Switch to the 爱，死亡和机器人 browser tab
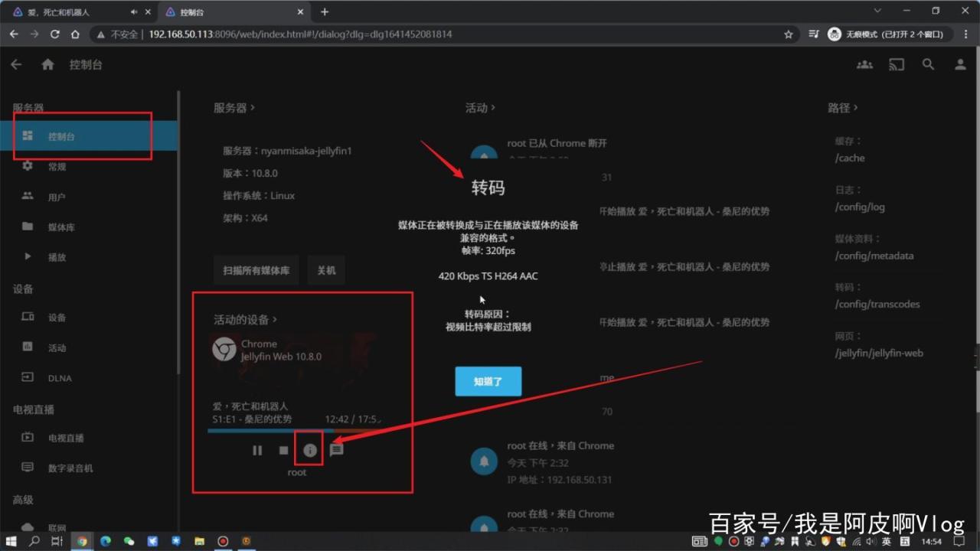The width and height of the screenshot is (980, 551). [x=79, y=11]
